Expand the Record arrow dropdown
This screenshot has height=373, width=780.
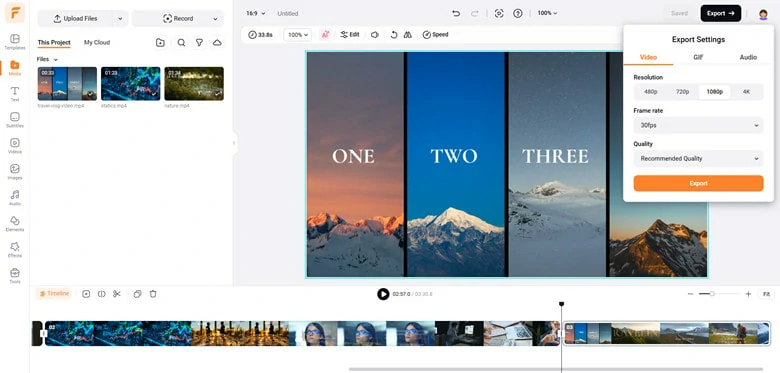tap(215, 18)
